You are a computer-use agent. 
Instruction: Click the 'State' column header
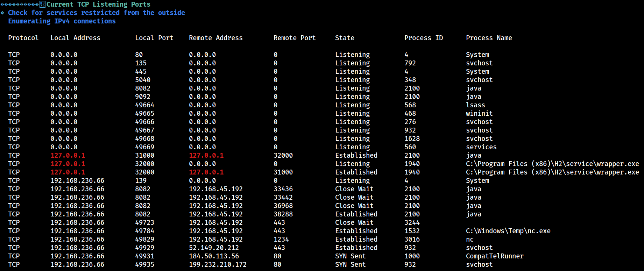(x=345, y=38)
